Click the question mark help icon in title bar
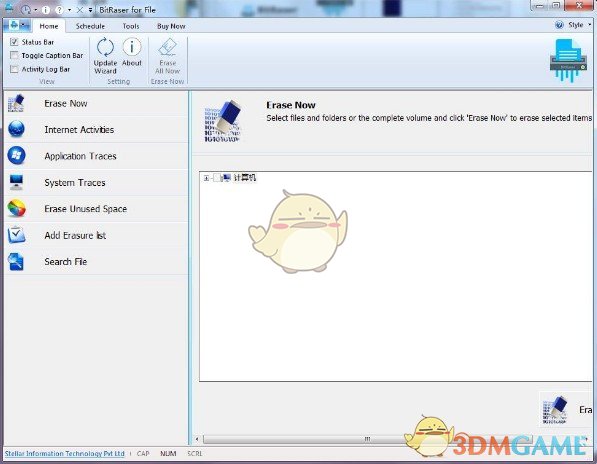This screenshot has width=597, height=464. point(59,10)
